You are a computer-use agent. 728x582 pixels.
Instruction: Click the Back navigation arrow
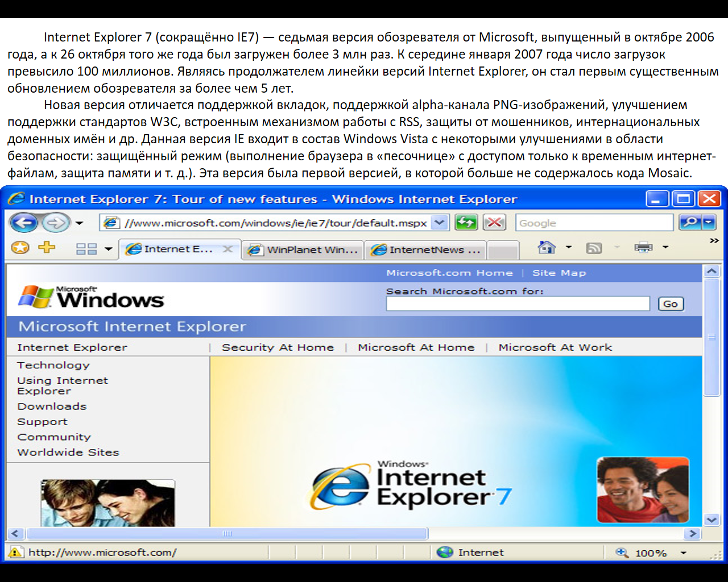[24, 222]
